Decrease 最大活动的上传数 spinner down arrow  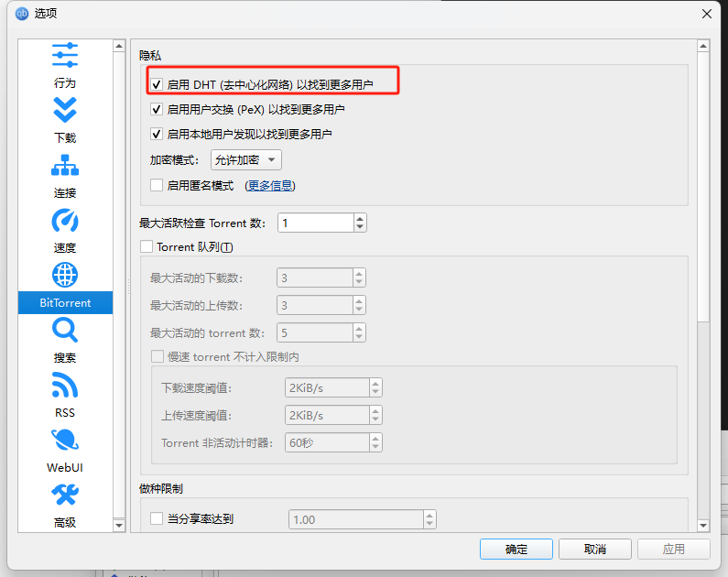pos(359,310)
